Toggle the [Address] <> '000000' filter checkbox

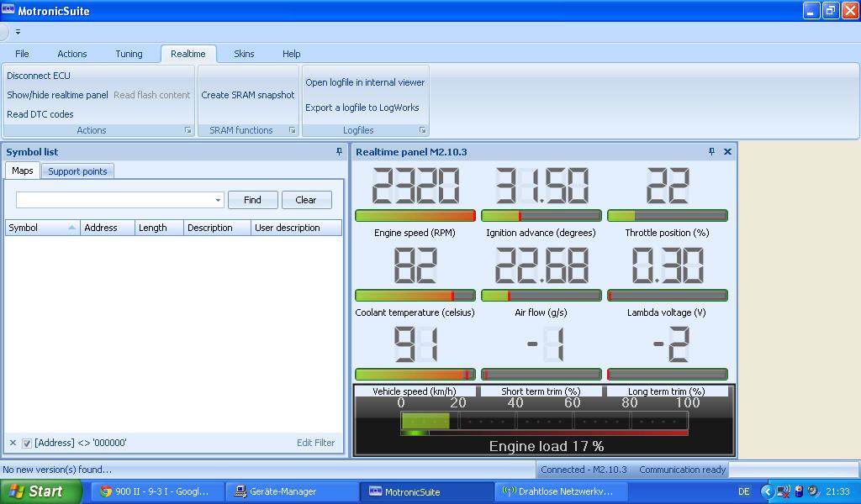coord(26,444)
